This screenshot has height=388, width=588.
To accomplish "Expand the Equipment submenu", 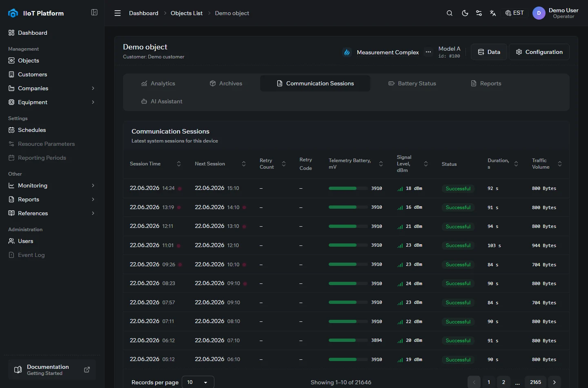I will [52, 102].
